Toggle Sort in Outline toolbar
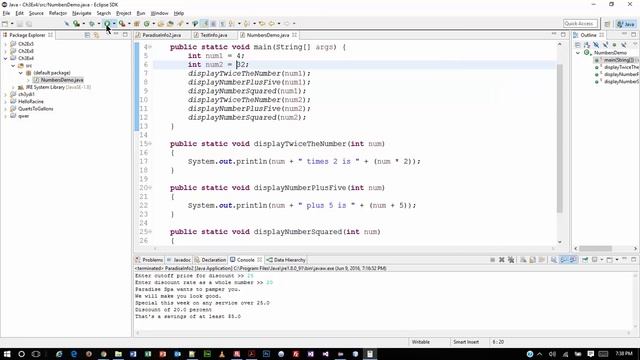 [x=587, y=44]
